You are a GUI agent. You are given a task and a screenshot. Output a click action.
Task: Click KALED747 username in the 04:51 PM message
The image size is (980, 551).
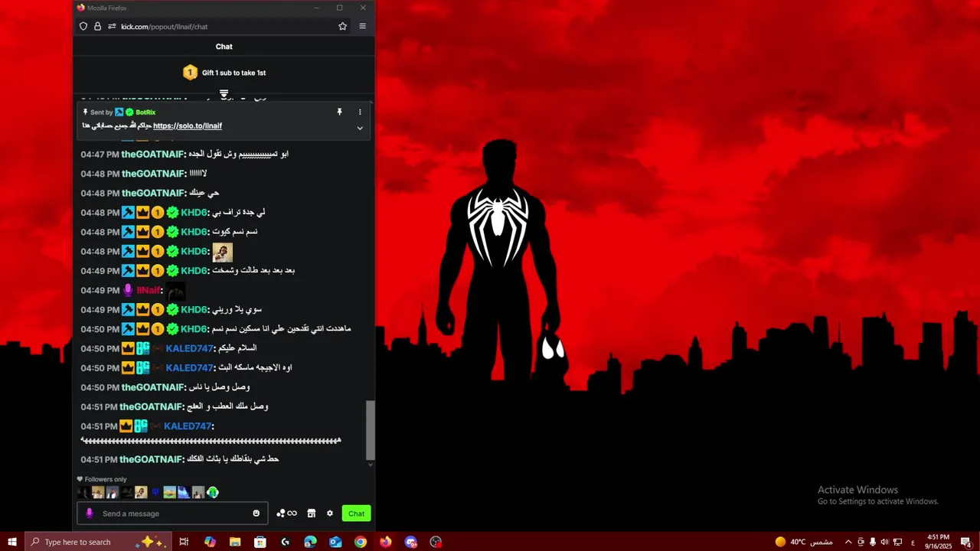pos(187,426)
